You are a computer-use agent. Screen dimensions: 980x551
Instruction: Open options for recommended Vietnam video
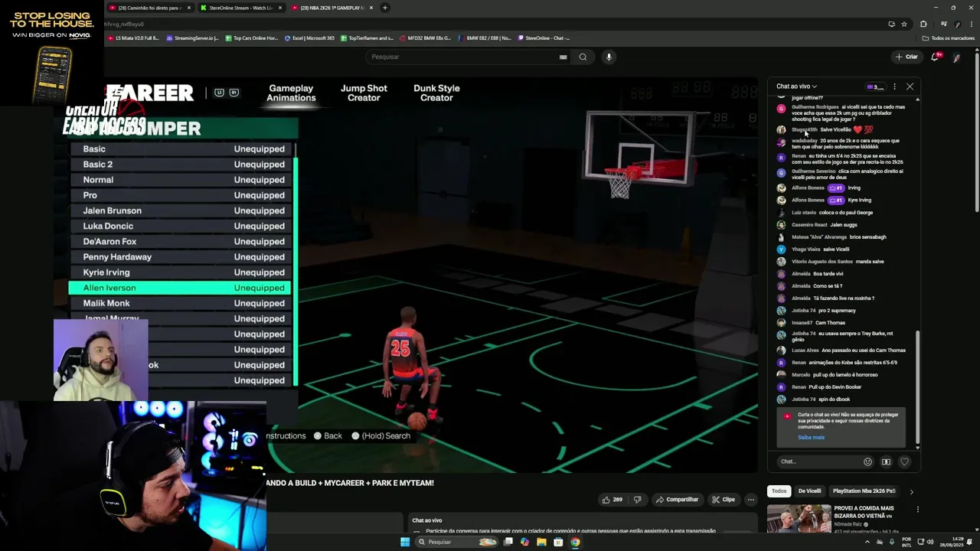917,510
